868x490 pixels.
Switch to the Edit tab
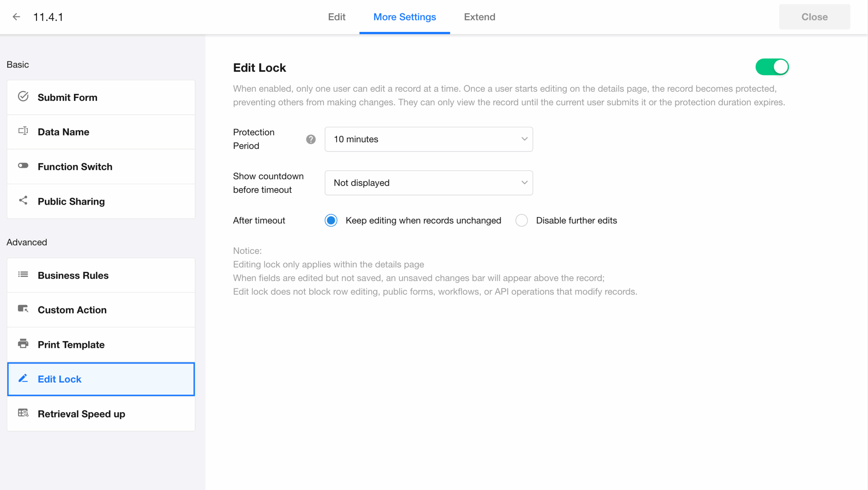(336, 17)
